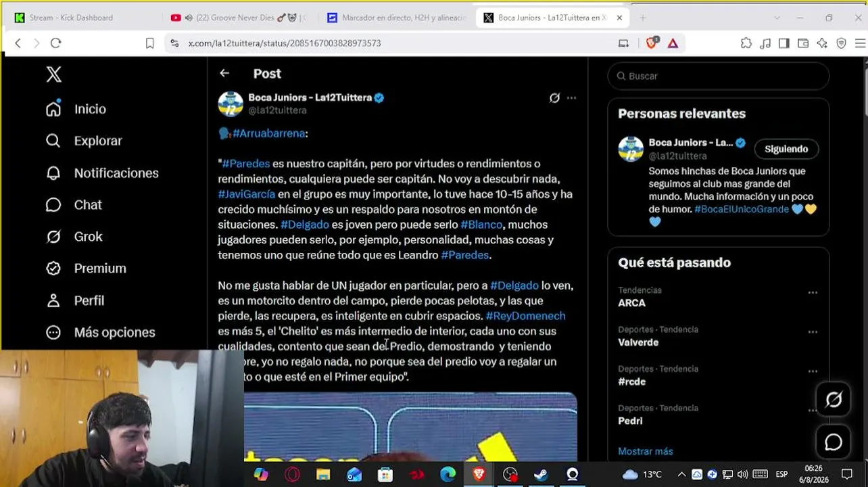Open Notificaciones in the sidebar
The width and height of the screenshot is (868, 487).
(x=102, y=173)
